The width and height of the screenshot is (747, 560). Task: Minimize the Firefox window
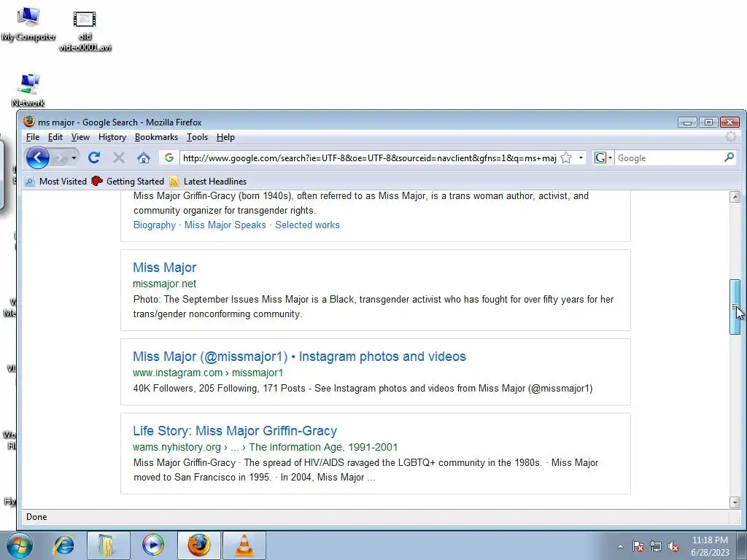coord(687,122)
